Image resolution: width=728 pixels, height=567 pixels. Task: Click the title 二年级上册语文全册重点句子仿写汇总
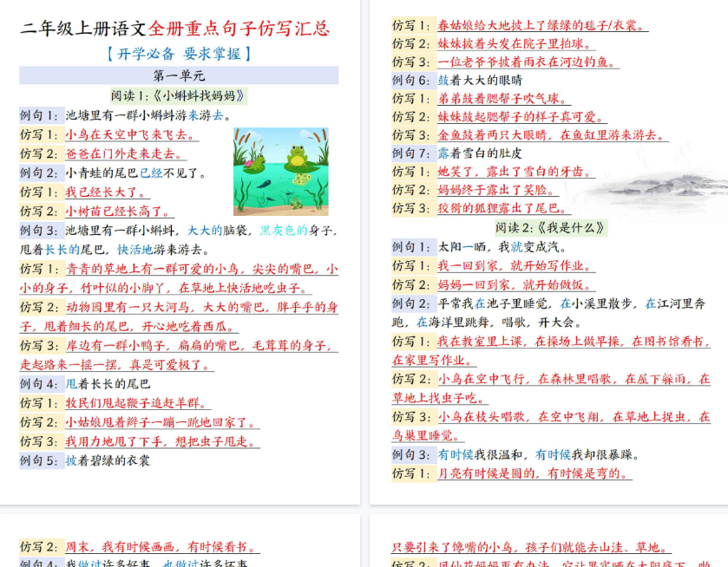pos(174,29)
